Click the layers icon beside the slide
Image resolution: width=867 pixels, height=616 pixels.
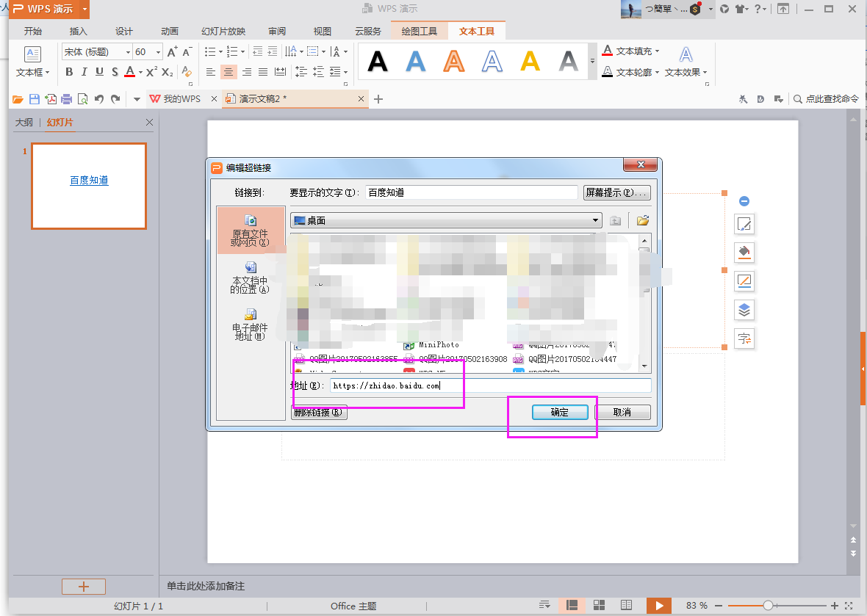(744, 310)
